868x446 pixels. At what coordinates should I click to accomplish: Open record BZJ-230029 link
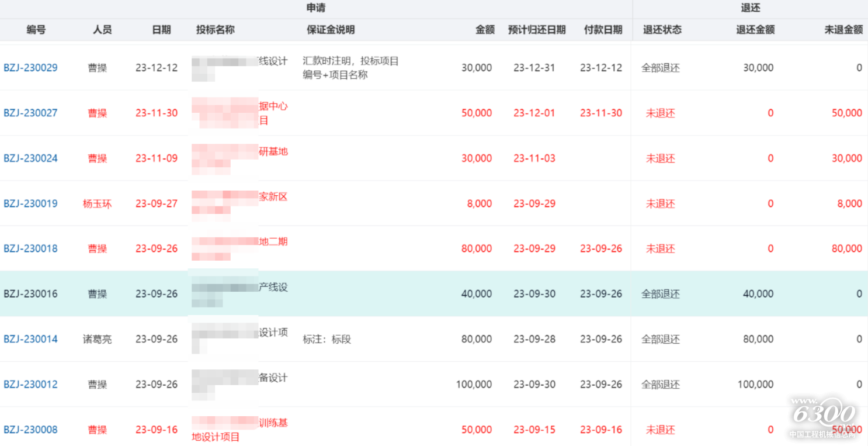[x=30, y=67]
